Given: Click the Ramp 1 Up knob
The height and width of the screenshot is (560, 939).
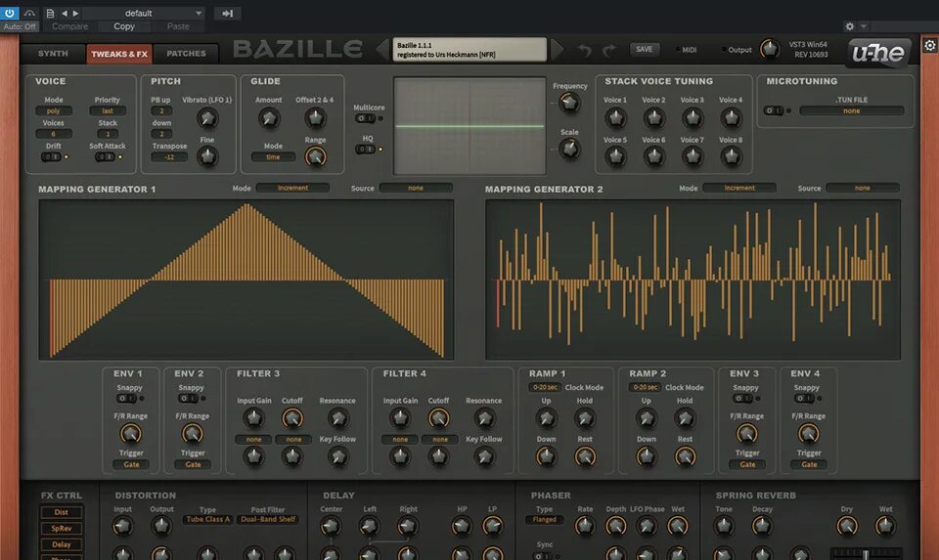Looking at the screenshot, I should (546, 418).
